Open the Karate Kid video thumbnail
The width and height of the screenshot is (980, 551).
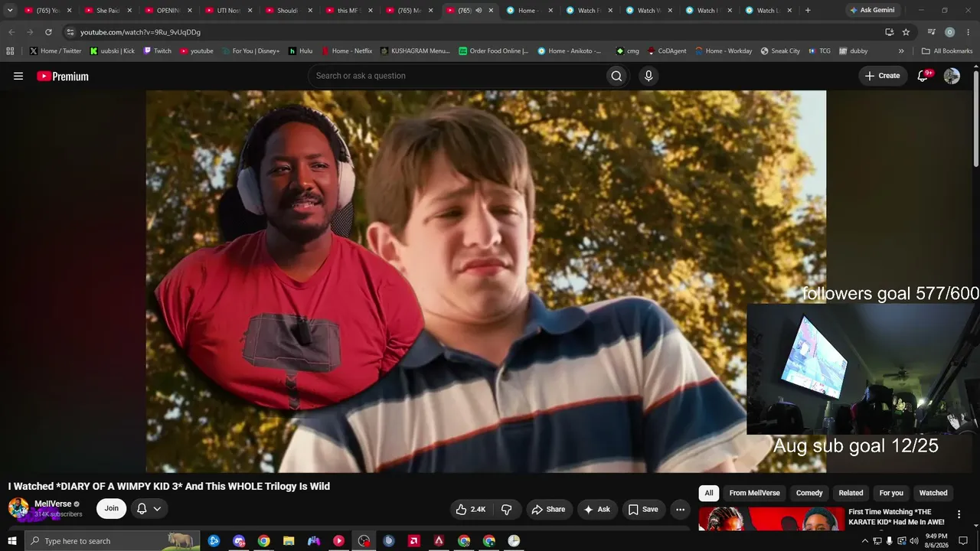(x=771, y=519)
